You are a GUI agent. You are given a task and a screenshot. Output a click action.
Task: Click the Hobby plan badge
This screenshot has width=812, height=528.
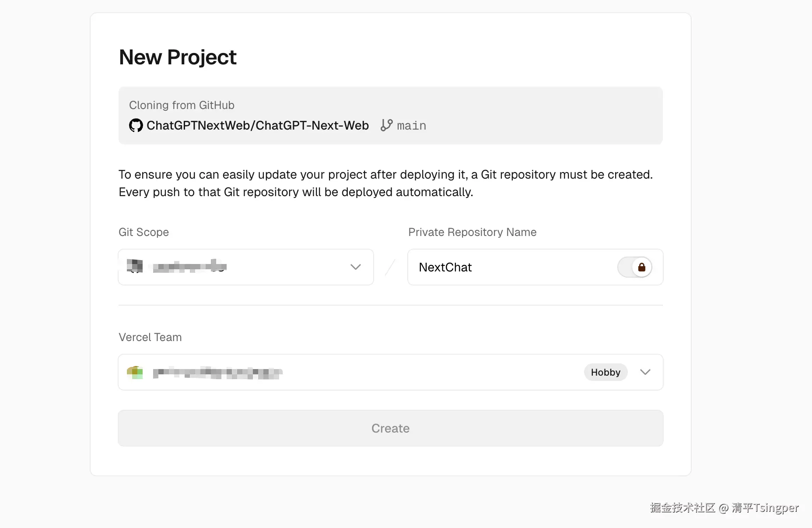[x=605, y=372]
